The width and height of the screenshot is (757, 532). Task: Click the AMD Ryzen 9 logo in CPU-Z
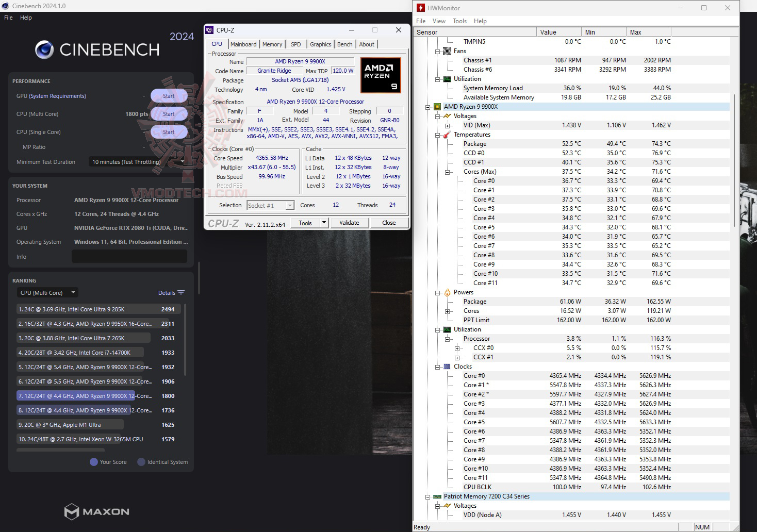(x=380, y=75)
